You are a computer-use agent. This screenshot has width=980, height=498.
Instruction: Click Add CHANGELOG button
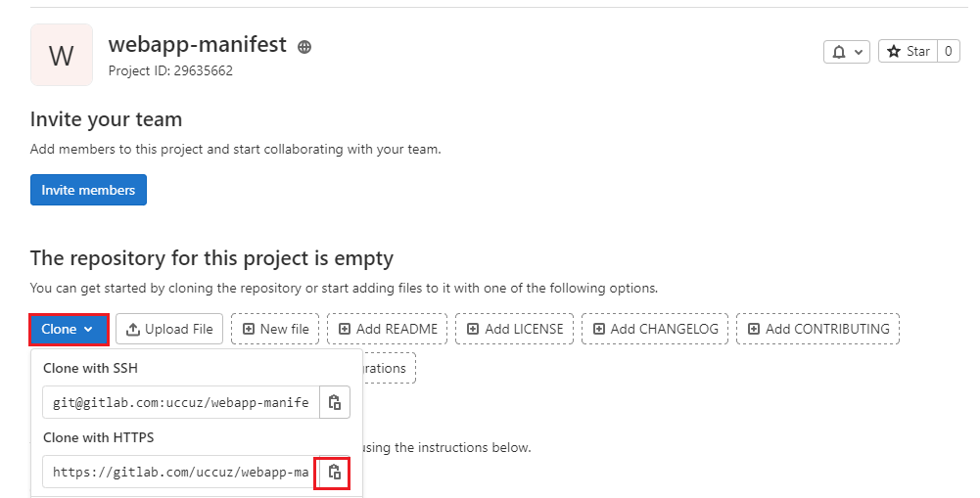point(655,330)
